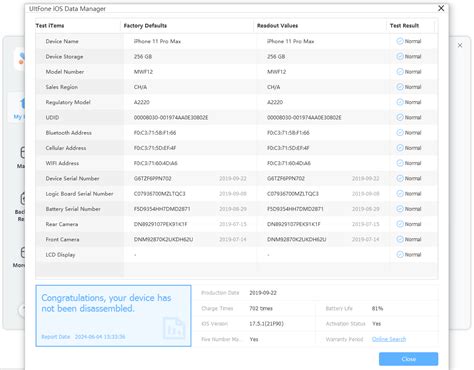Viewport: 474px width, 370px height.
Task: Click Charge Times value 702 times
Action: 261,308
